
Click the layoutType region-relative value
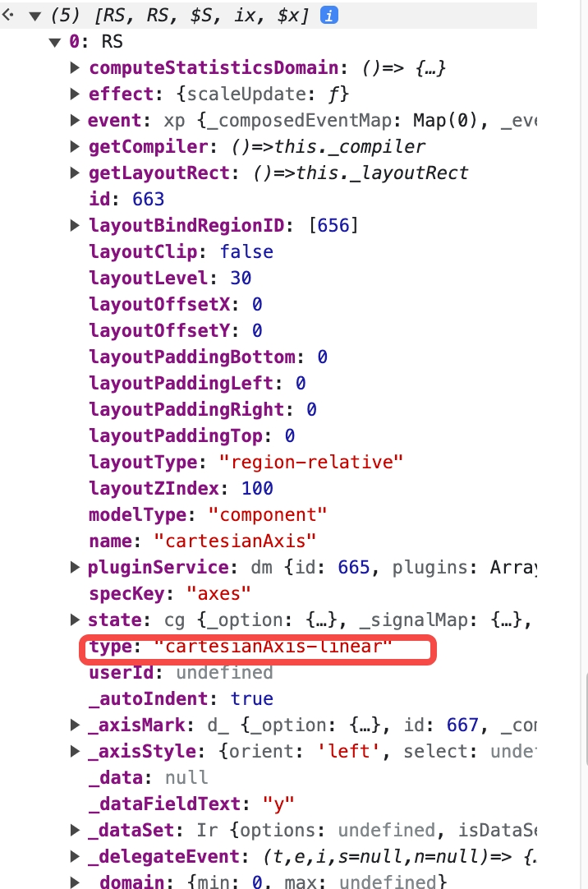tap(311, 462)
